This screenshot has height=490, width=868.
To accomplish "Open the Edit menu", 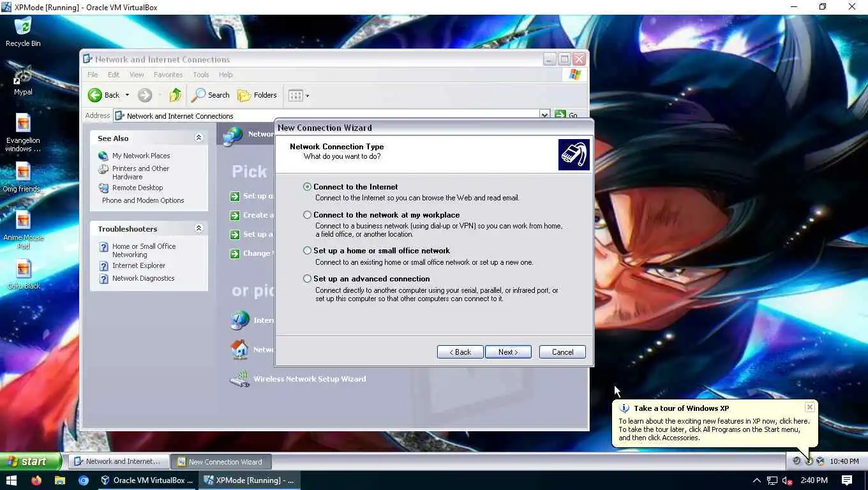I will tap(114, 75).
